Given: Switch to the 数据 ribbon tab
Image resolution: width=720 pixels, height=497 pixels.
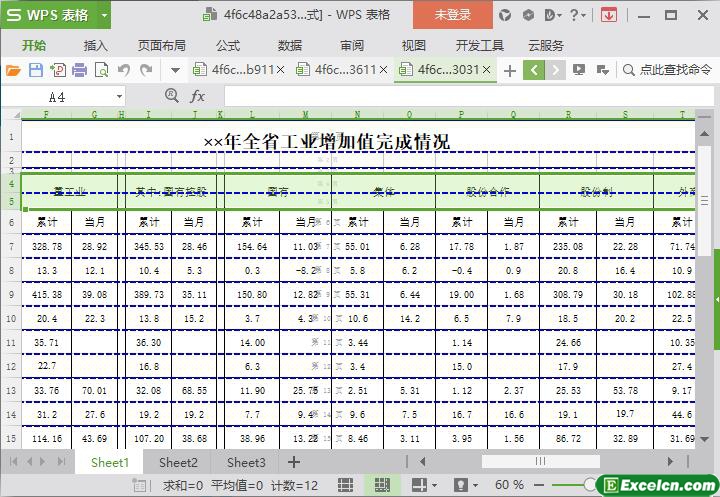Looking at the screenshot, I should [290, 45].
